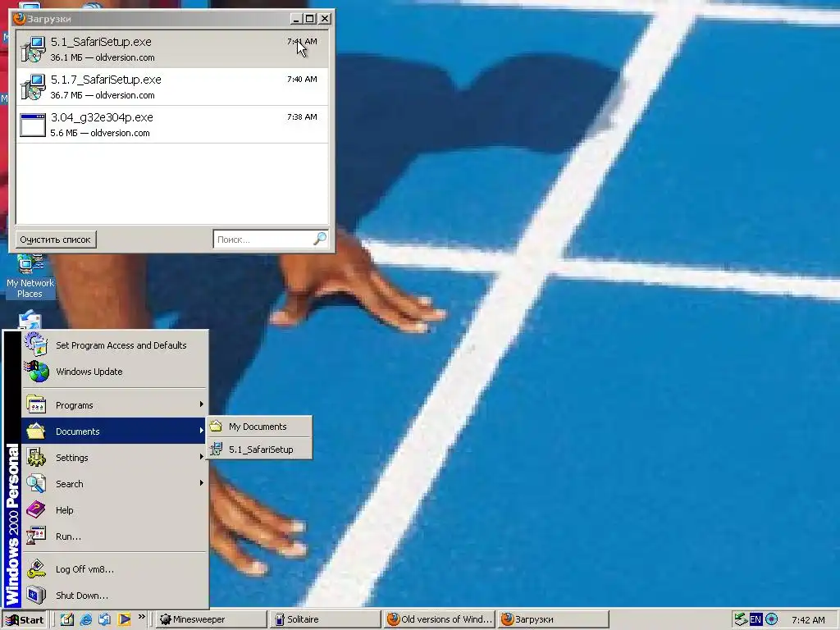
Task: Minimize the Загрузки window
Action: pos(296,19)
